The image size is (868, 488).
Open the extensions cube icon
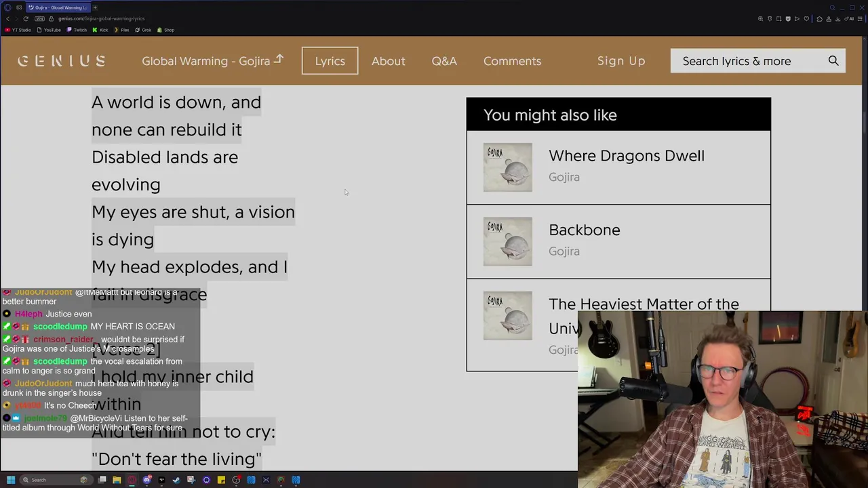[819, 19]
